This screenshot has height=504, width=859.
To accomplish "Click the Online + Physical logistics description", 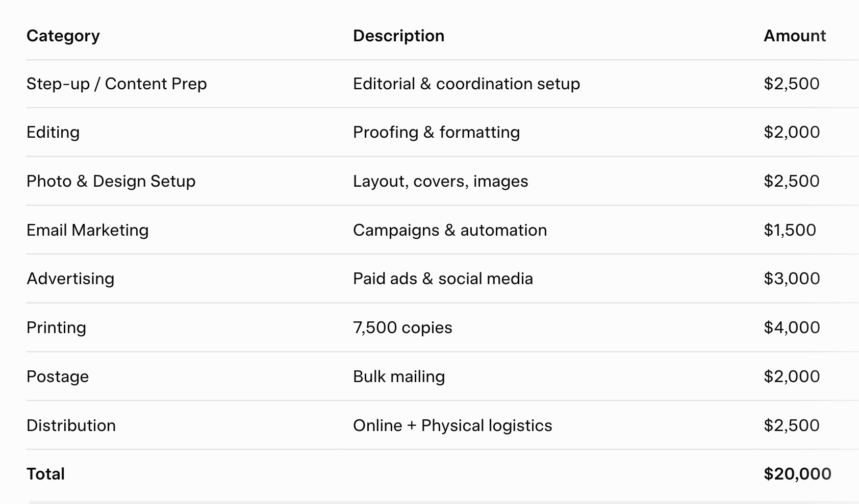I will pos(452,425).
